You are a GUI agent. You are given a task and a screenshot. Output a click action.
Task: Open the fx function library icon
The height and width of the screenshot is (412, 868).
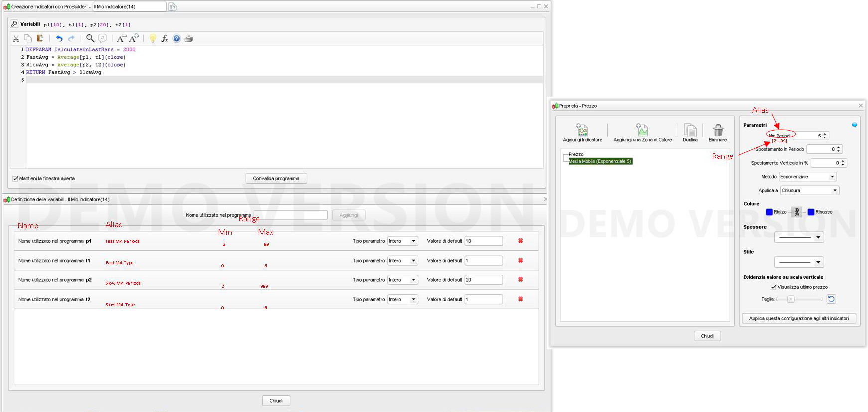tap(165, 38)
